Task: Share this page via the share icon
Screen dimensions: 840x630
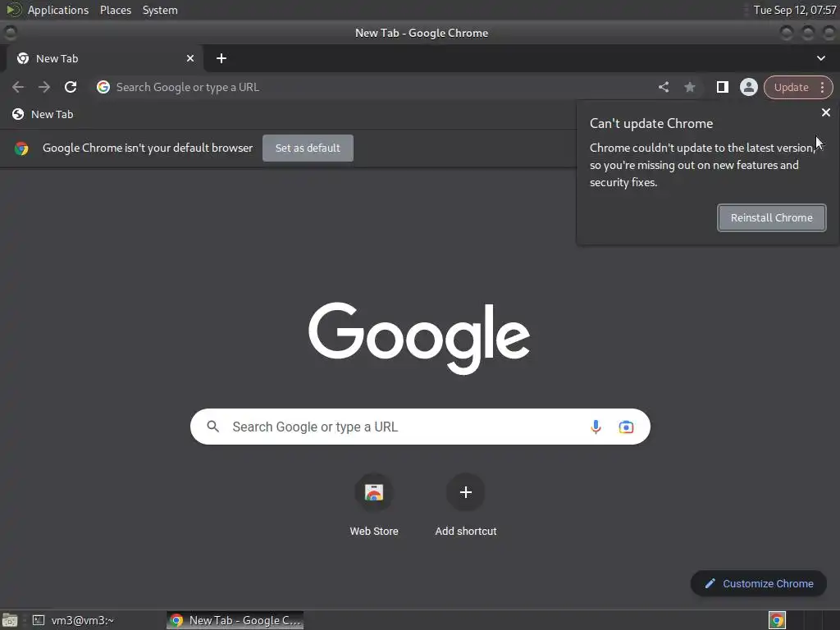Action: pyautogui.click(x=663, y=87)
